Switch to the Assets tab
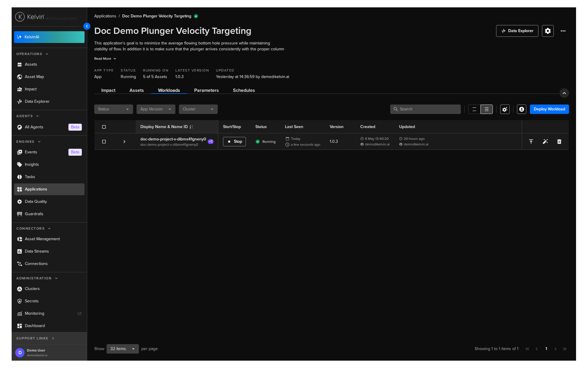 [x=137, y=90]
